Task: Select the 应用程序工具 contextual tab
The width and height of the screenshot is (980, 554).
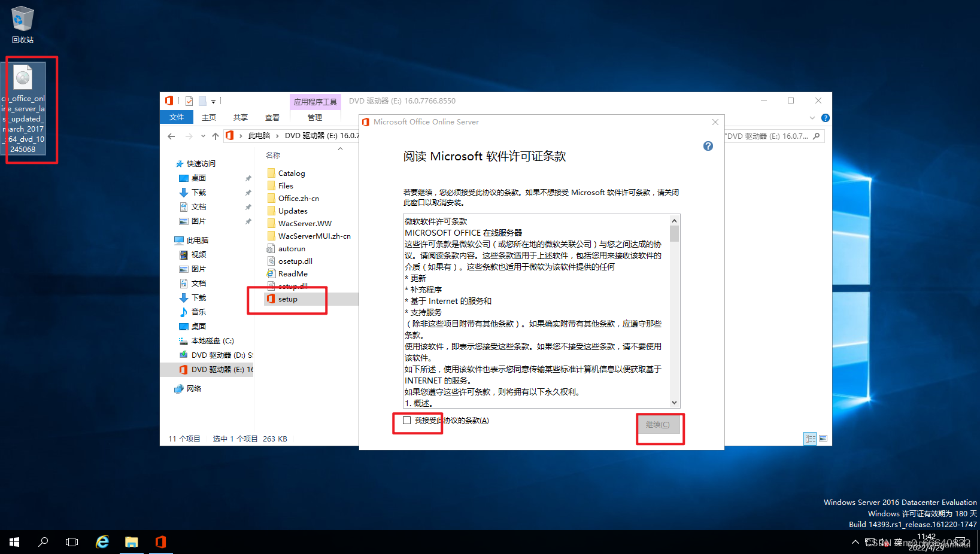Action: pyautogui.click(x=315, y=102)
